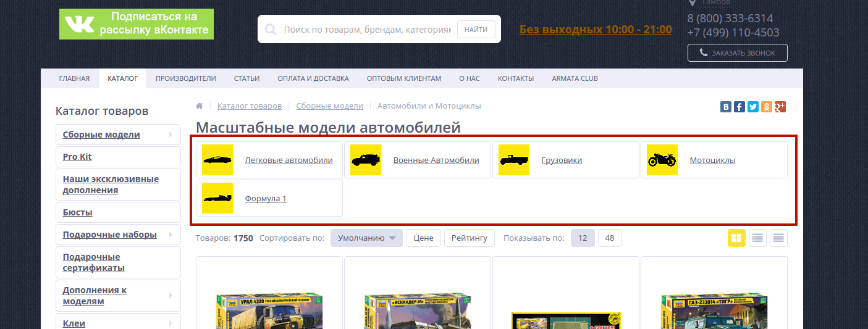Open the Умолчанию sort dropdown
This screenshot has width=868, height=329.
[366, 238]
